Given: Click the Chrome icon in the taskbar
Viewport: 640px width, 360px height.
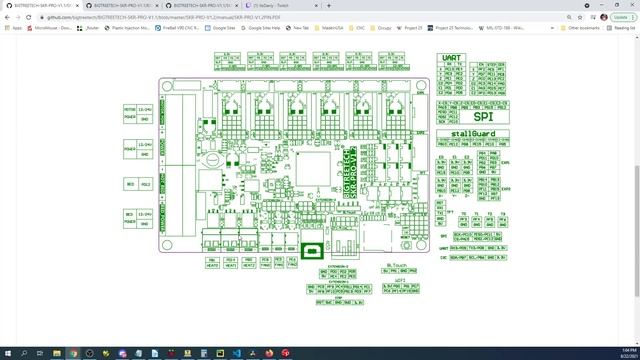Looking at the screenshot, I should (73, 353).
